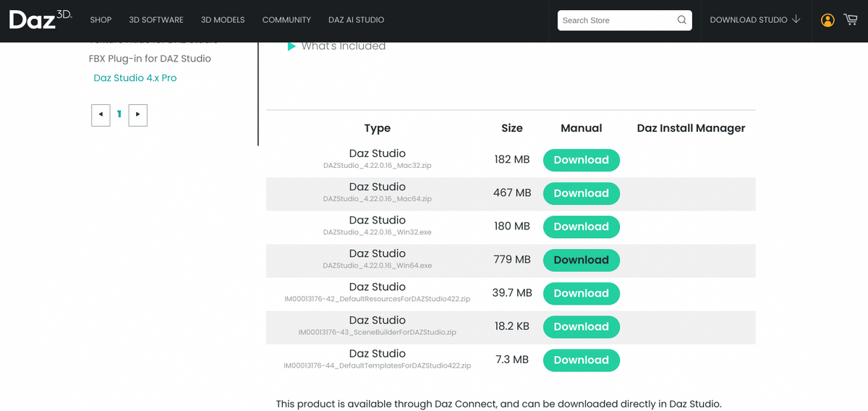Image resolution: width=868 pixels, height=411 pixels.
Task: Download DefaultResourcesForDAZStudio422.zip
Action: click(581, 293)
